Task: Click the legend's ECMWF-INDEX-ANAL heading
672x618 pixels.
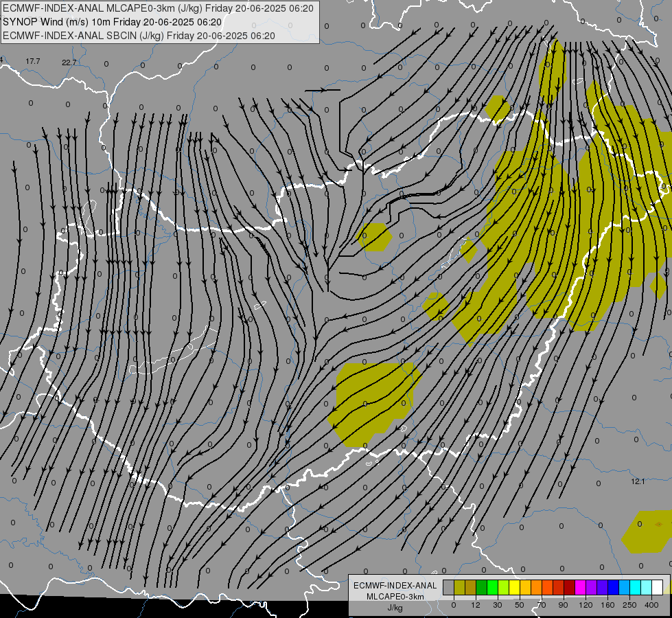Action: tap(395, 586)
